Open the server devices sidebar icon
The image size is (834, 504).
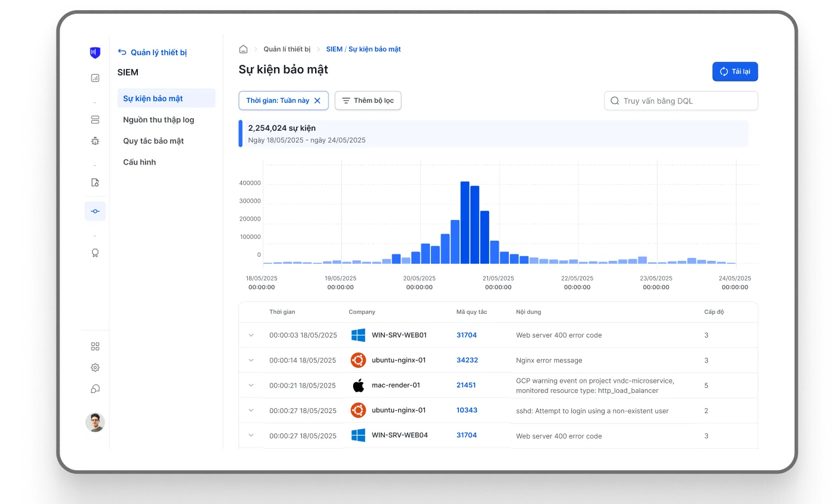pos(95,119)
